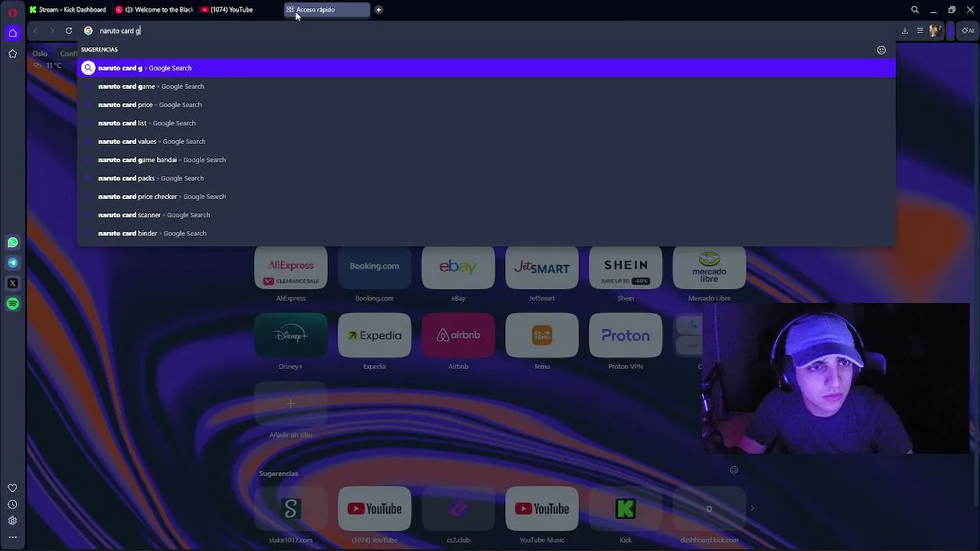Open the Temu speed dial tile
Screen dimensions: 980x551
(542, 335)
